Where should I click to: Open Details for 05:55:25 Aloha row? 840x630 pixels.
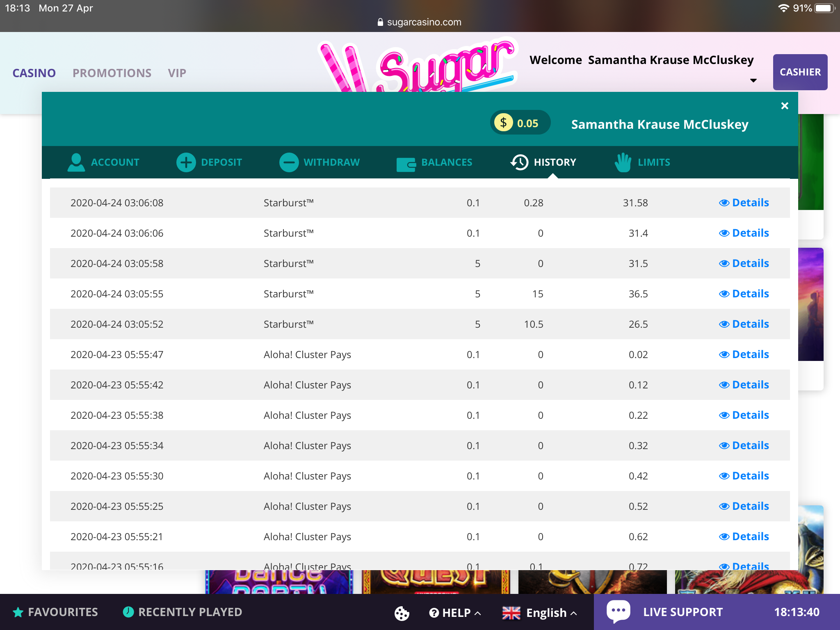tap(744, 506)
